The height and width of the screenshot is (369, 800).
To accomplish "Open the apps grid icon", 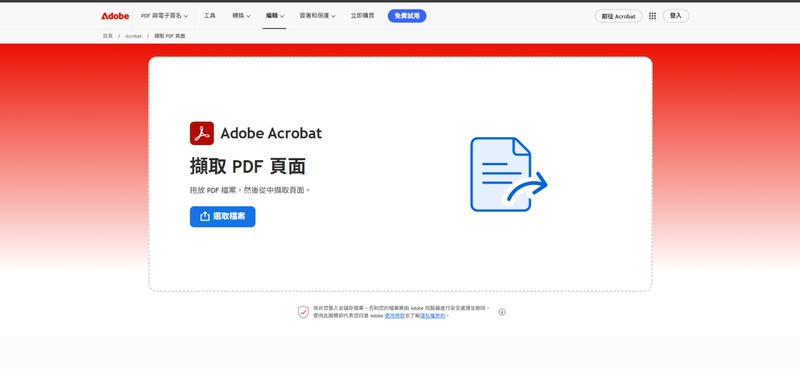I will (x=652, y=16).
